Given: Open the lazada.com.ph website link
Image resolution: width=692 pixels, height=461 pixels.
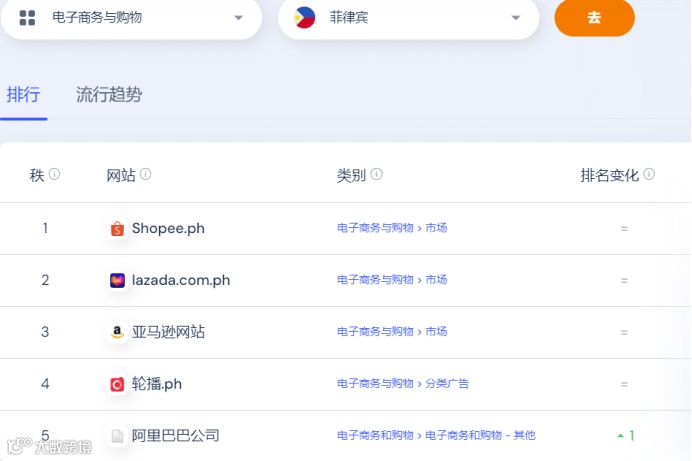Looking at the screenshot, I should (x=181, y=280).
